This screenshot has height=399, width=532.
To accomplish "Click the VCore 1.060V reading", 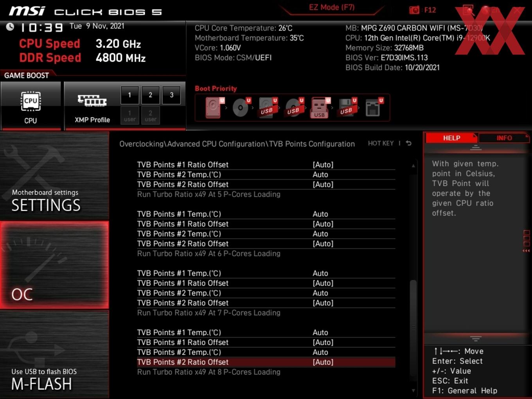I will [218, 48].
